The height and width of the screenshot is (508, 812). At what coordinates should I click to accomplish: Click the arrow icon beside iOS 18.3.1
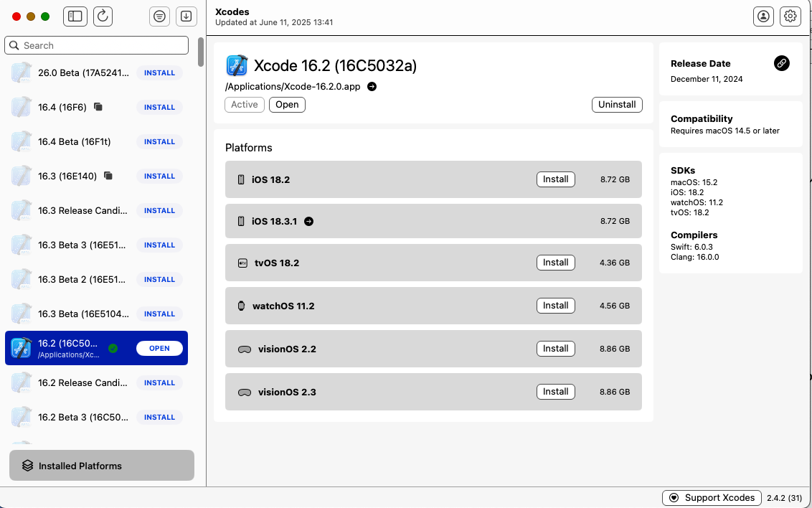tap(308, 221)
